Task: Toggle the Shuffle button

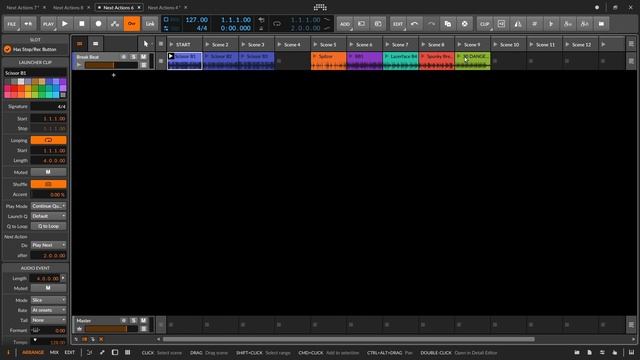Action: click(48, 184)
